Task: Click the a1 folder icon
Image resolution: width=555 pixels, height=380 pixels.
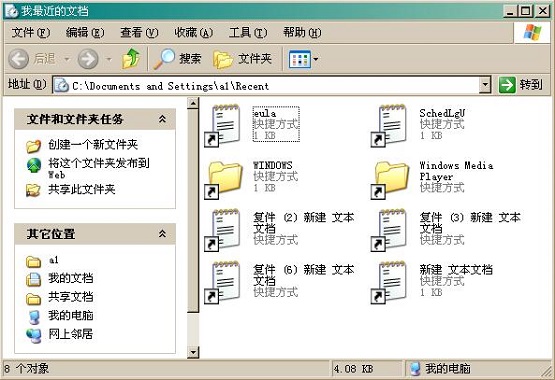Action: click(x=34, y=261)
